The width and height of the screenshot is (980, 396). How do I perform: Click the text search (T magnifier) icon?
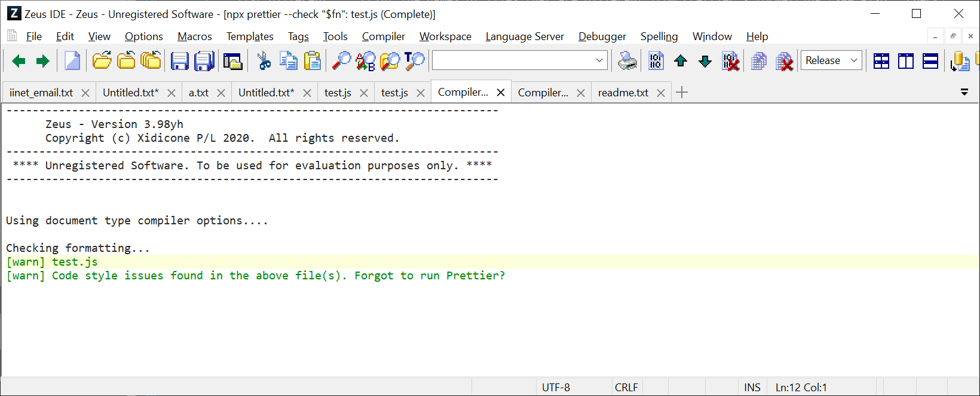(414, 61)
